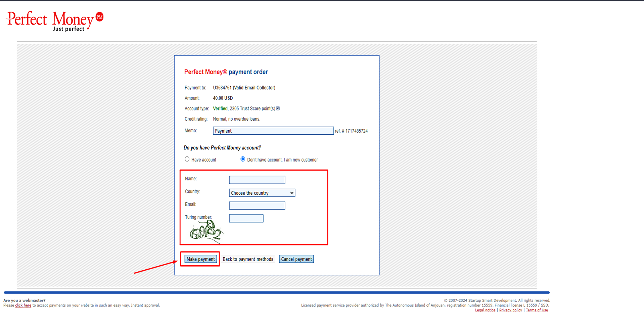Focus the Email text field
644x319 pixels.
click(257, 206)
